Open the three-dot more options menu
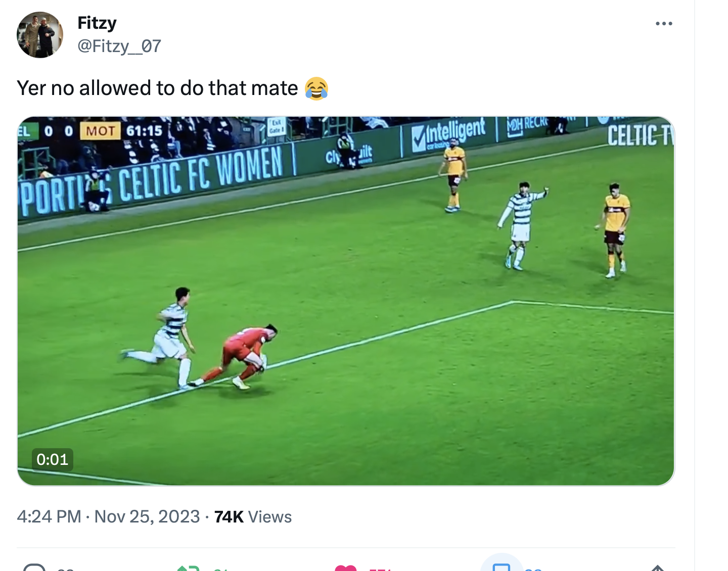Image resolution: width=728 pixels, height=571 pixels. pos(663,24)
